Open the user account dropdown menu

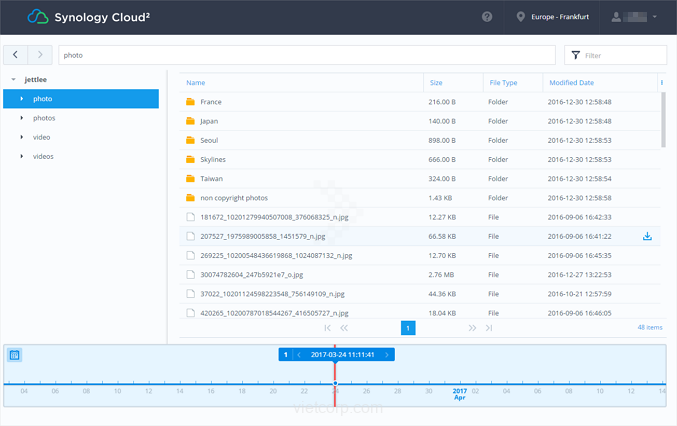[636, 17]
